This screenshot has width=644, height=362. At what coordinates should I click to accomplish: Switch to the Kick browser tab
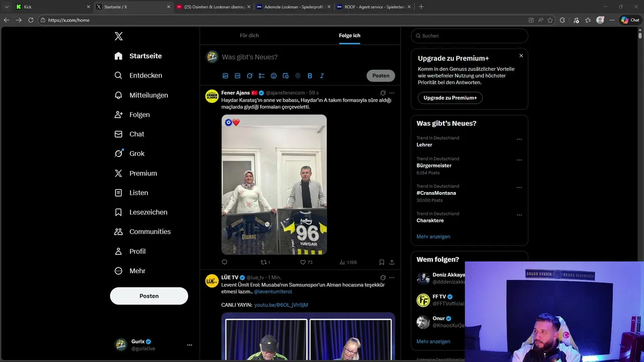tap(53, 7)
